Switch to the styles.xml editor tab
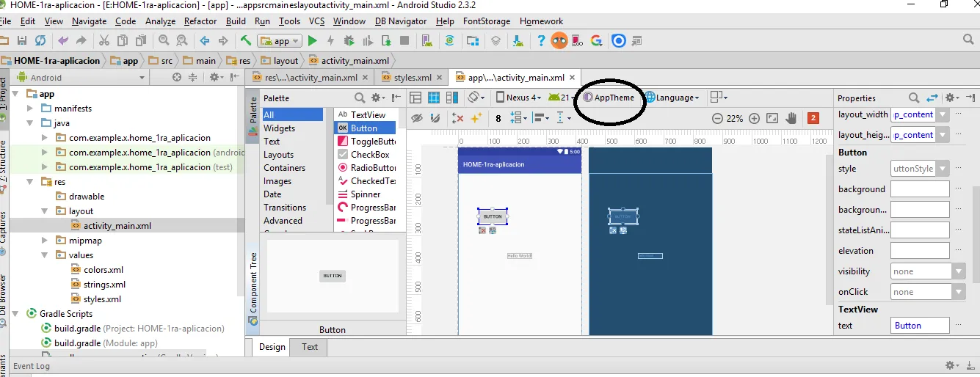Image resolution: width=980 pixels, height=377 pixels. [x=413, y=77]
